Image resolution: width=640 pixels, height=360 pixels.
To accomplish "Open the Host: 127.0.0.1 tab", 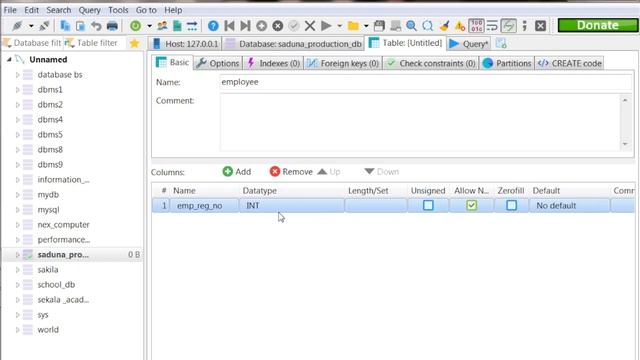I will tap(185, 44).
